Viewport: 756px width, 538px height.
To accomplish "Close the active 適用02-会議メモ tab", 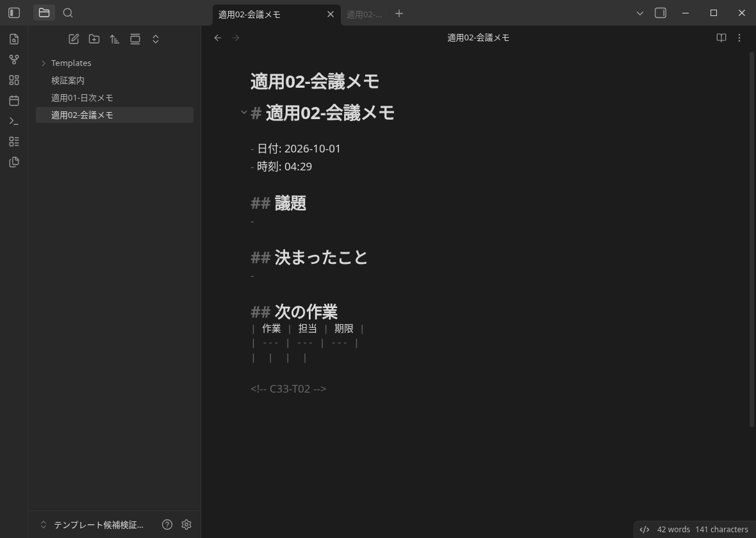I will 330,15.
